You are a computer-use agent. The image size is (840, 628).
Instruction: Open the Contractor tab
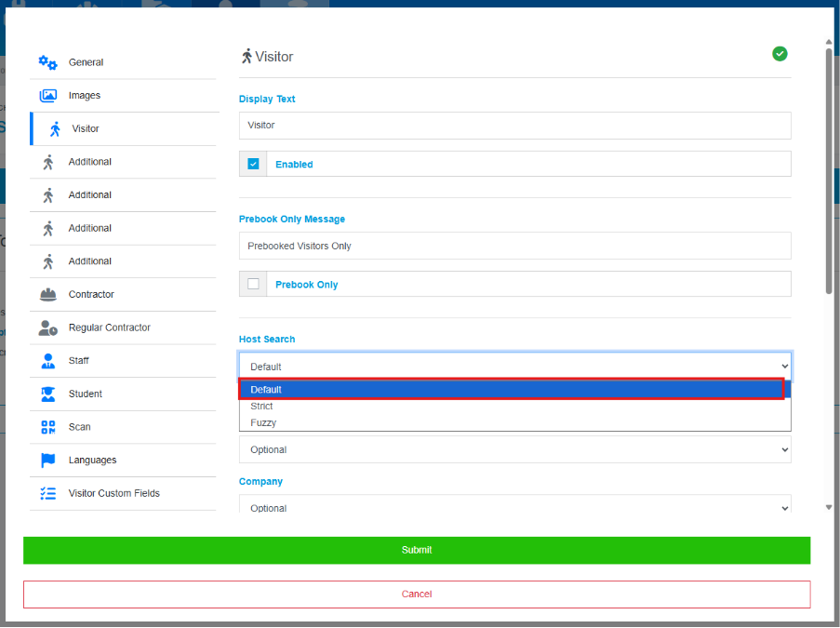(123, 294)
